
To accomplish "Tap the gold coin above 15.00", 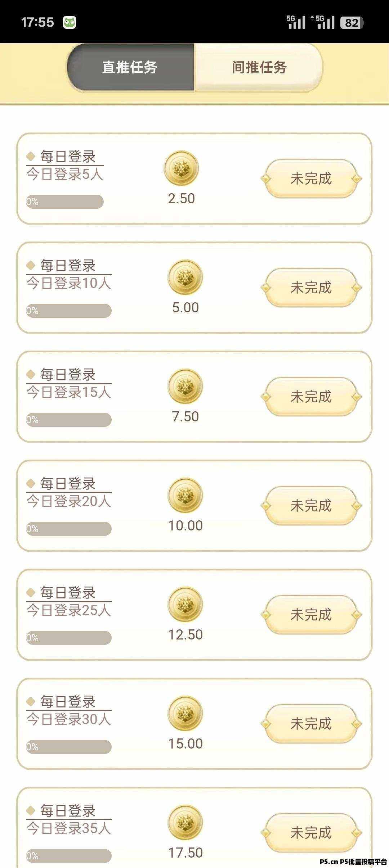I will 185,714.
